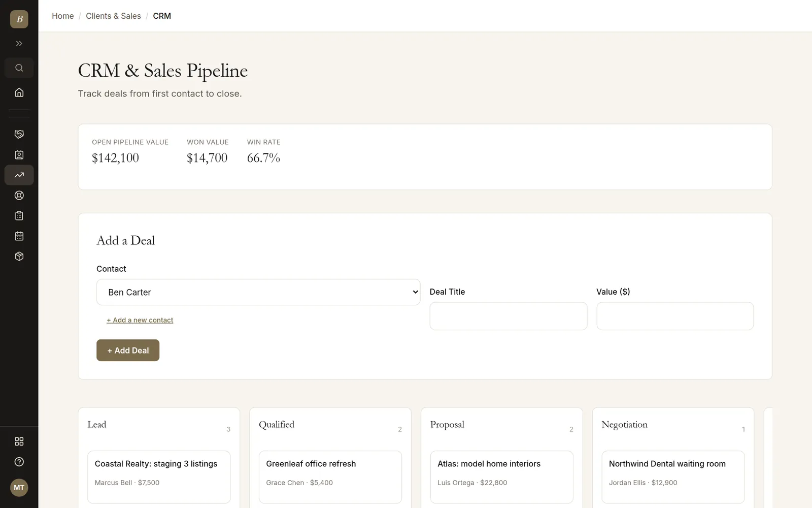Click the 66.7% win rate figure
812x508 pixels.
coord(263,158)
